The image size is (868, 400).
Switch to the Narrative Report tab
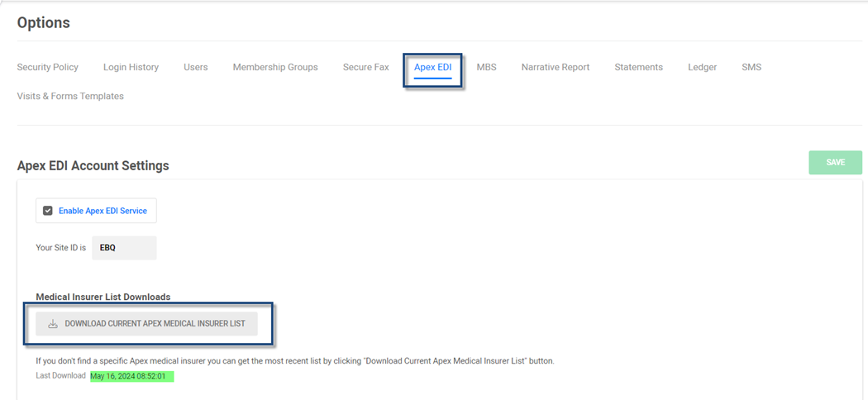tap(556, 67)
